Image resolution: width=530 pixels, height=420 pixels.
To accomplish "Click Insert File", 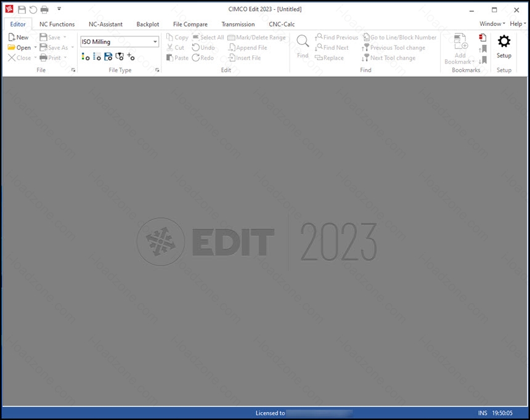I will pyautogui.click(x=245, y=58).
